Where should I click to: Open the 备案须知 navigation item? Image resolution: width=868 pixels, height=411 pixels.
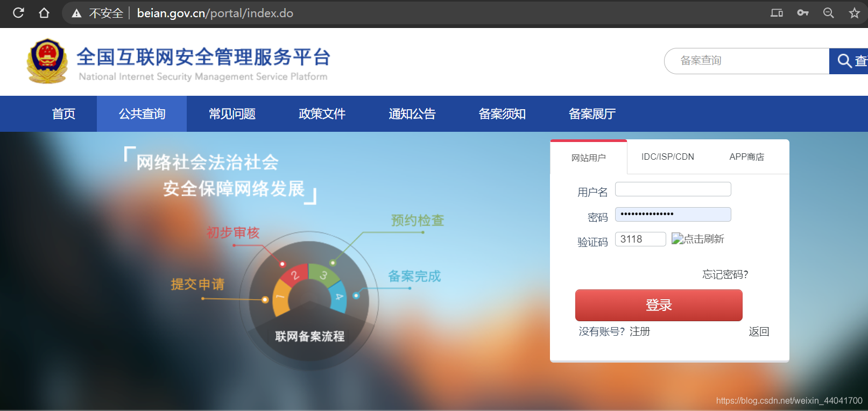[502, 114]
